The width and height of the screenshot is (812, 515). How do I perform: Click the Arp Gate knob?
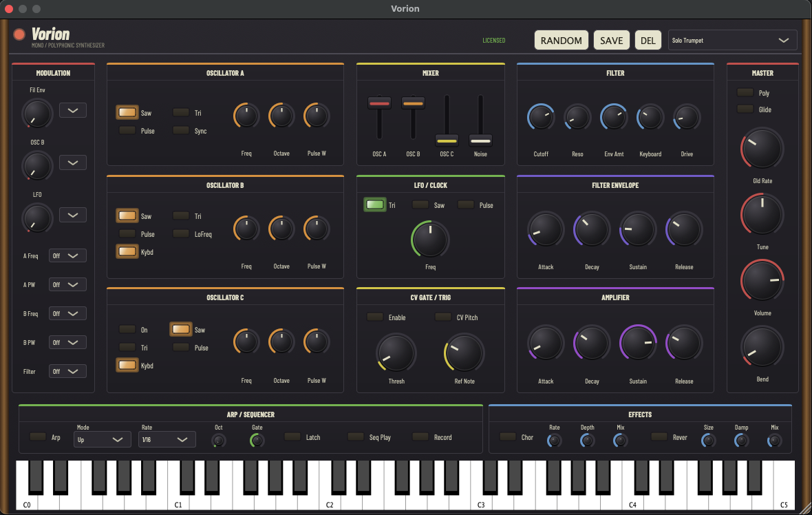(257, 441)
